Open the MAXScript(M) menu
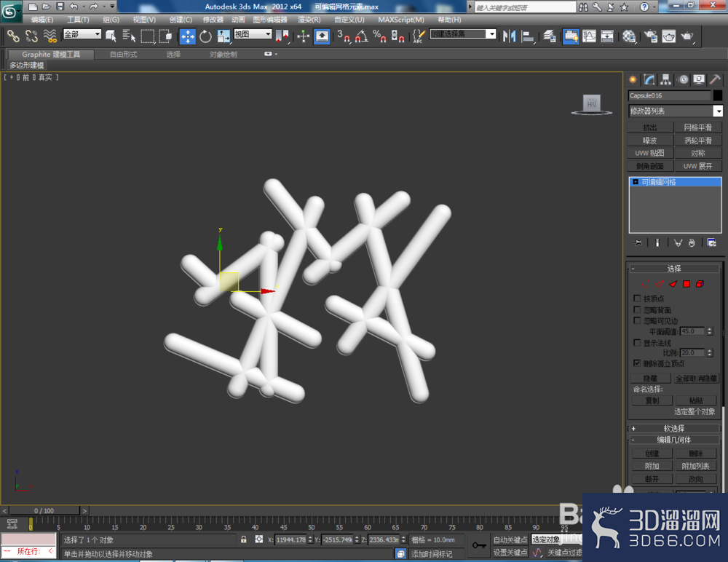 pos(400,20)
